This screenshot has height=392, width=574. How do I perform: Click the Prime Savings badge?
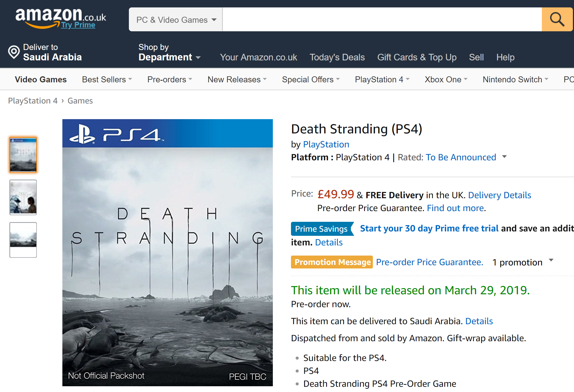[x=322, y=229]
